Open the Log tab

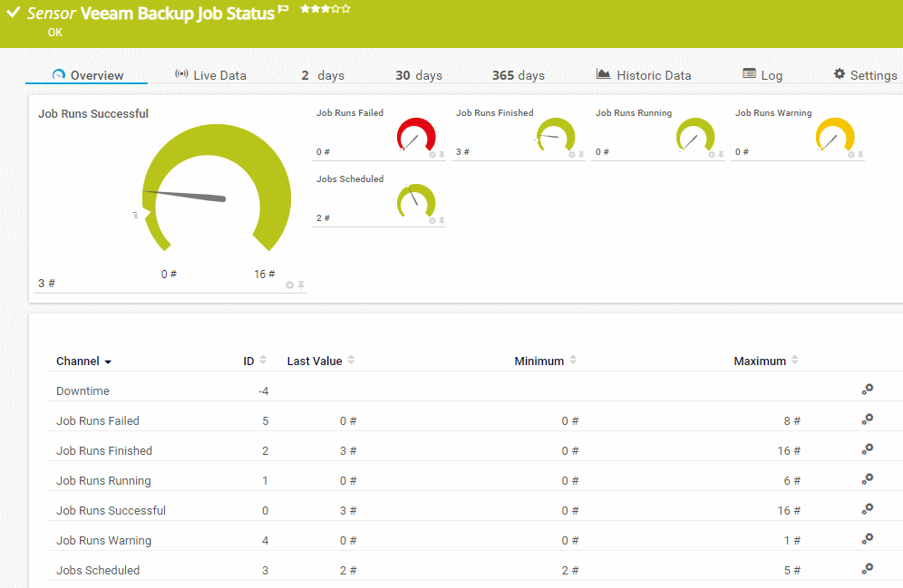[762, 75]
